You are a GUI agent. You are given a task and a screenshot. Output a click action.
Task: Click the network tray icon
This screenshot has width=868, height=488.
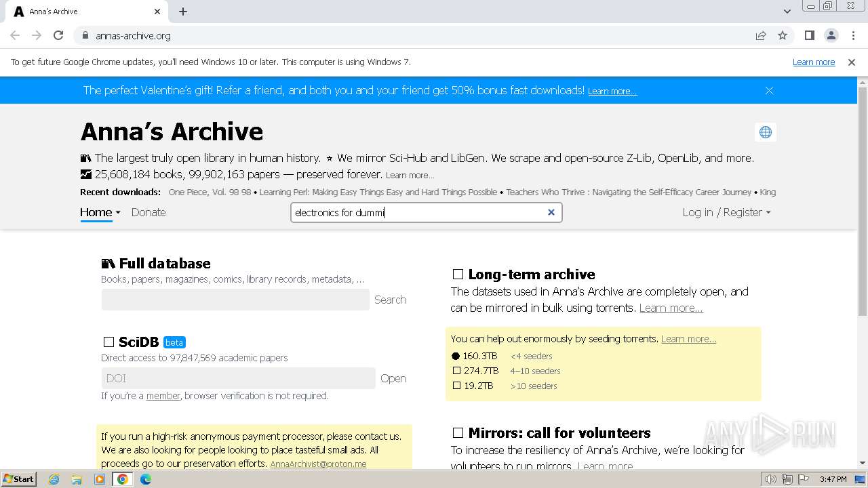coord(787,479)
